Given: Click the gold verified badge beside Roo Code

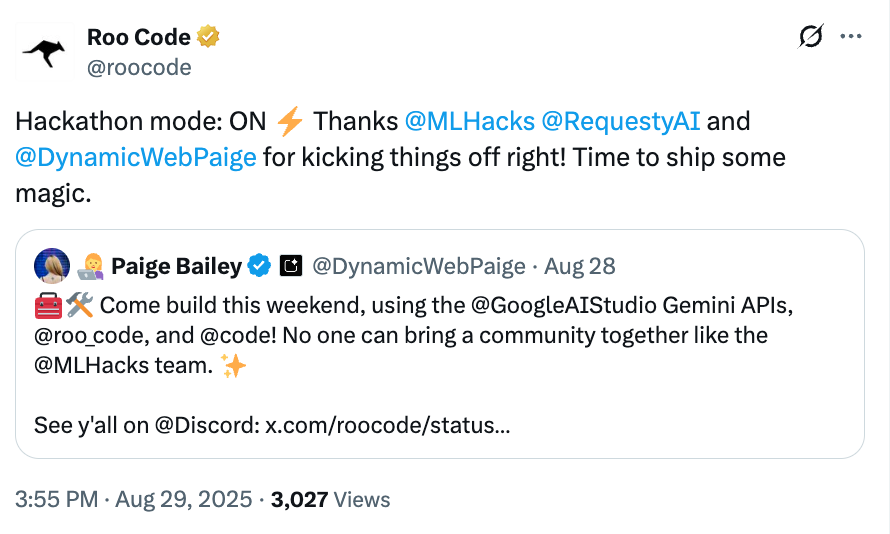Looking at the screenshot, I should pos(208,37).
